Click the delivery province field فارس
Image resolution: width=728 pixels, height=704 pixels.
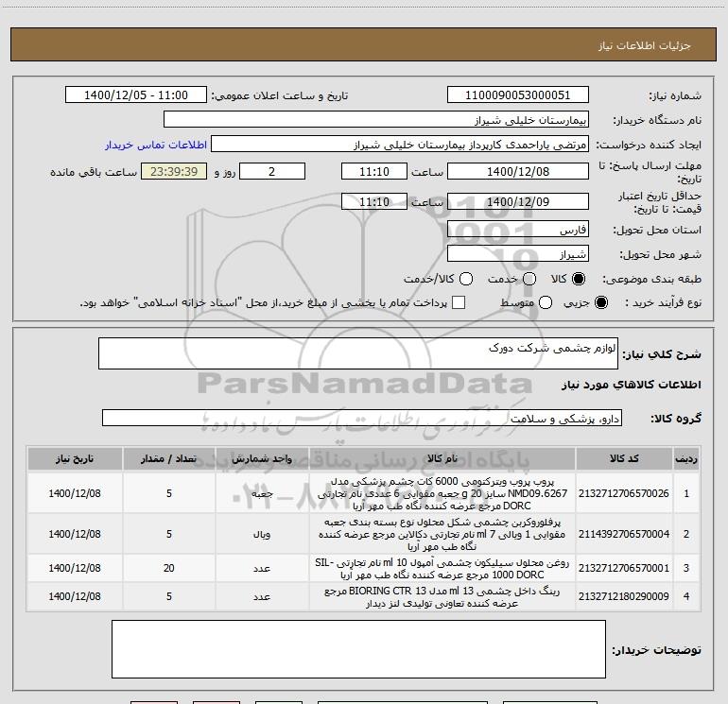518,230
